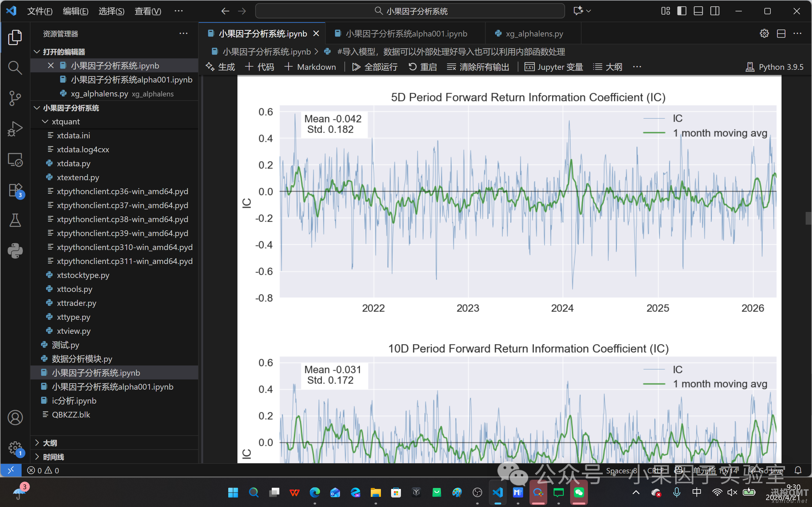
Task: Click the editor vertical scrollbar thumb
Action: pyautogui.click(x=808, y=218)
